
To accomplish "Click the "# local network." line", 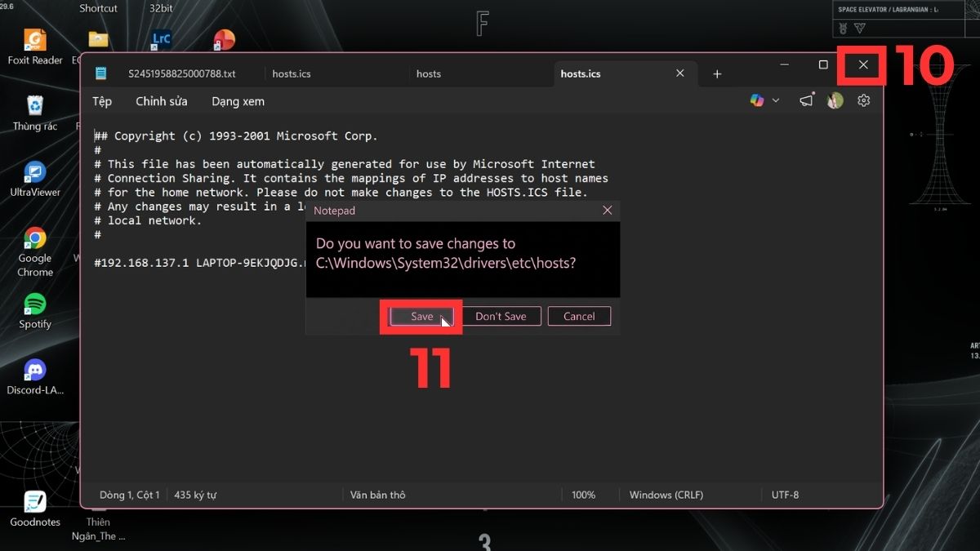I will (148, 220).
